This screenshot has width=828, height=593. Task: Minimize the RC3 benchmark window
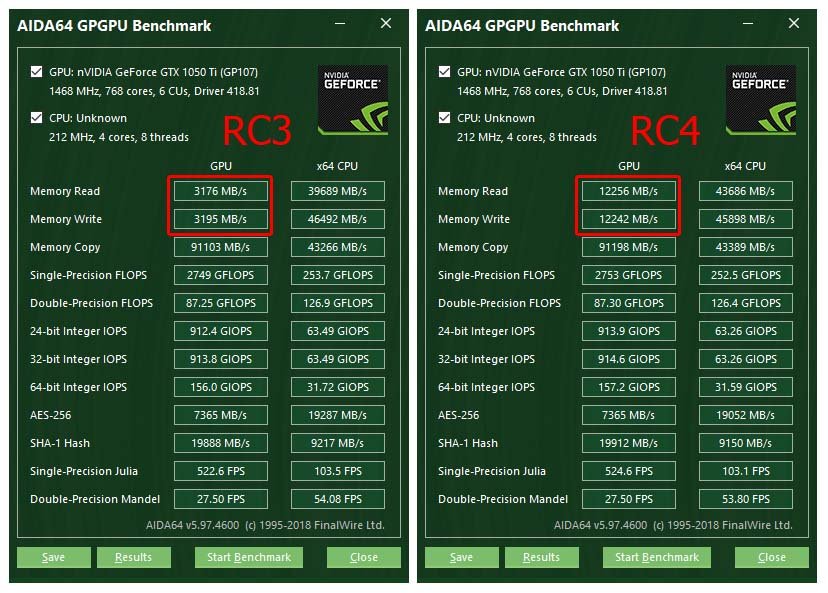click(x=340, y=24)
